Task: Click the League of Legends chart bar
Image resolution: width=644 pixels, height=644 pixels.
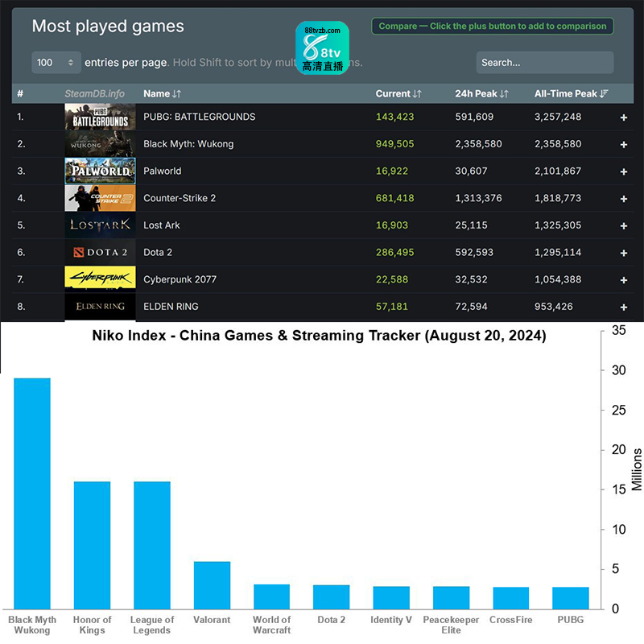Action: 152,545
